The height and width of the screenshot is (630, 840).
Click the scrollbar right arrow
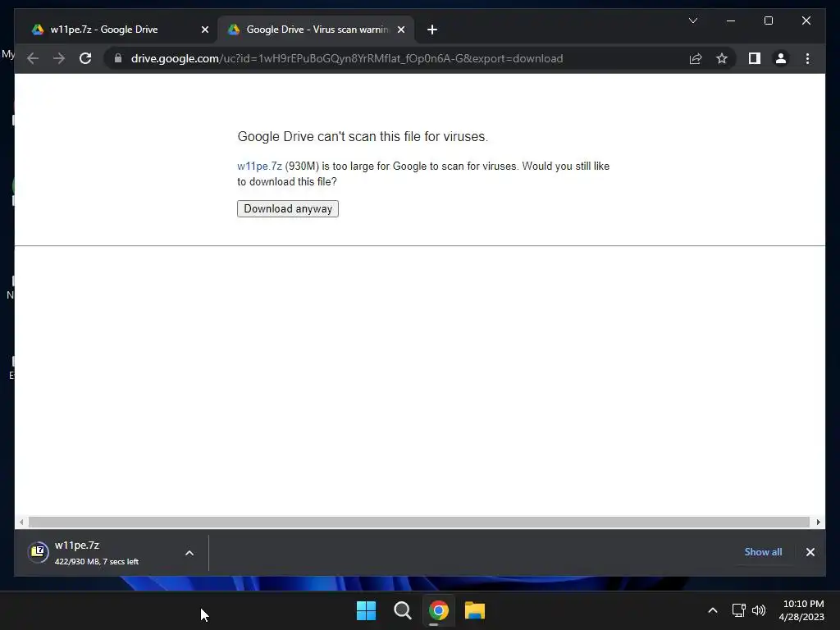pos(818,522)
